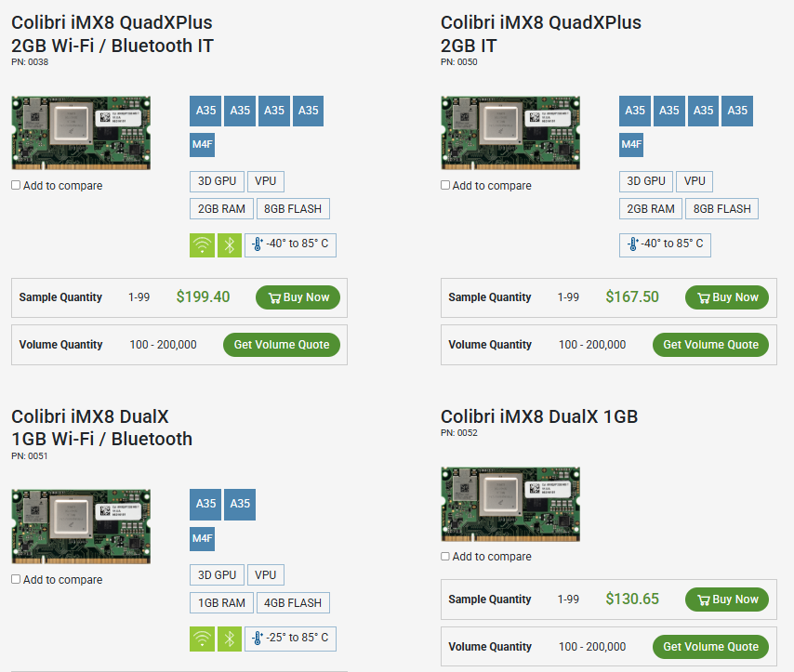This screenshot has width=794, height=672.
Task: Click the Bluetooth icon on the QuadXPlus PN 0038 card
Action: 230,245
